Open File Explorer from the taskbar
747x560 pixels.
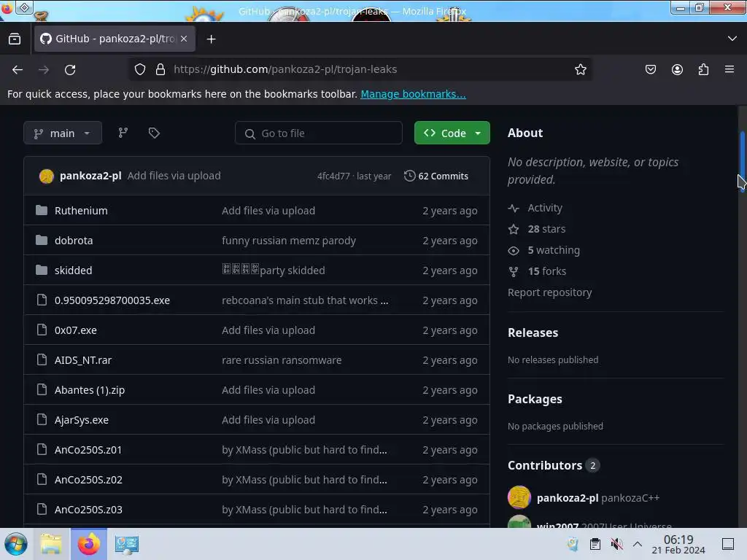(x=51, y=544)
